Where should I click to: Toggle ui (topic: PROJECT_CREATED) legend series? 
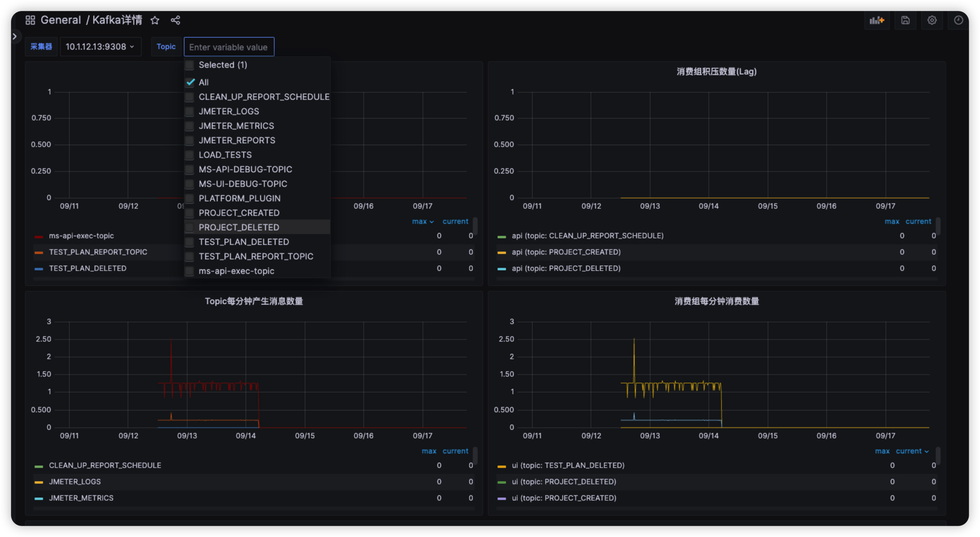tap(564, 498)
